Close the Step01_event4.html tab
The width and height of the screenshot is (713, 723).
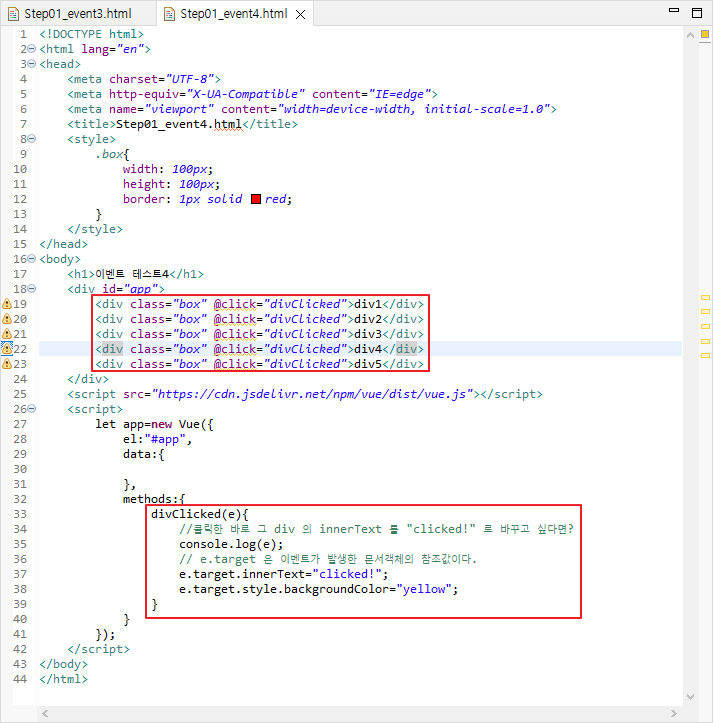300,15
